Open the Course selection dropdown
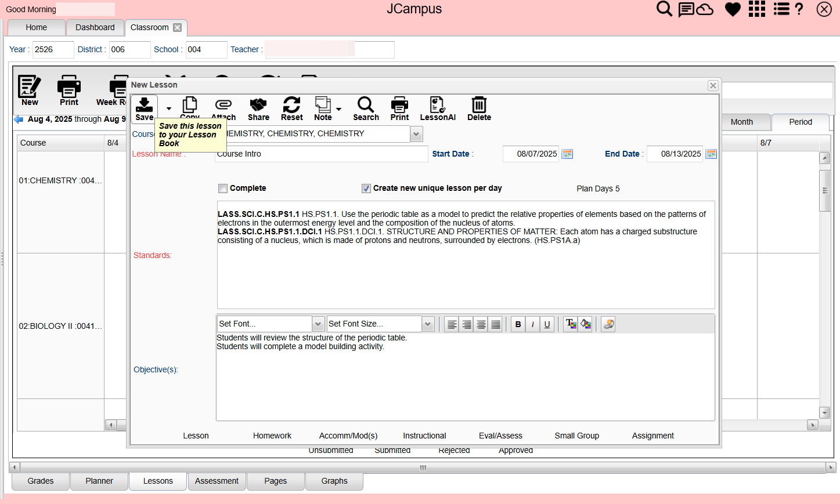Viewport: 840px width, 504px height. pyautogui.click(x=416, y=134)
